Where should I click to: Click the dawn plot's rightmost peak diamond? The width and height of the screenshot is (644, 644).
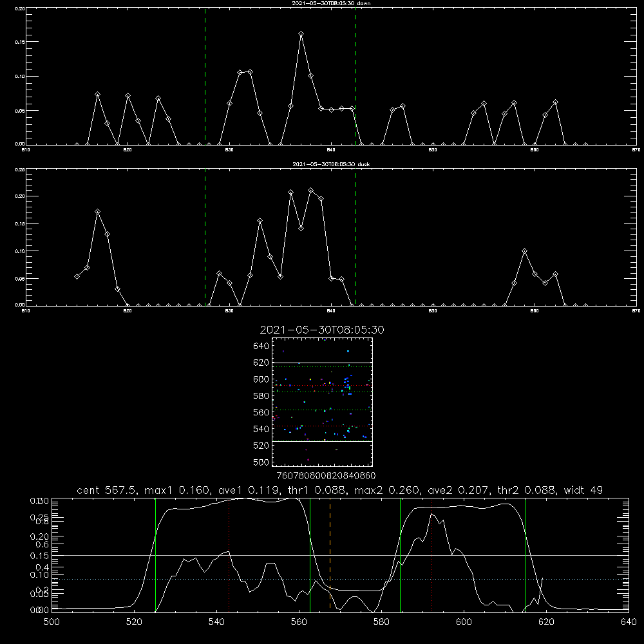click(x=555, y=102)
